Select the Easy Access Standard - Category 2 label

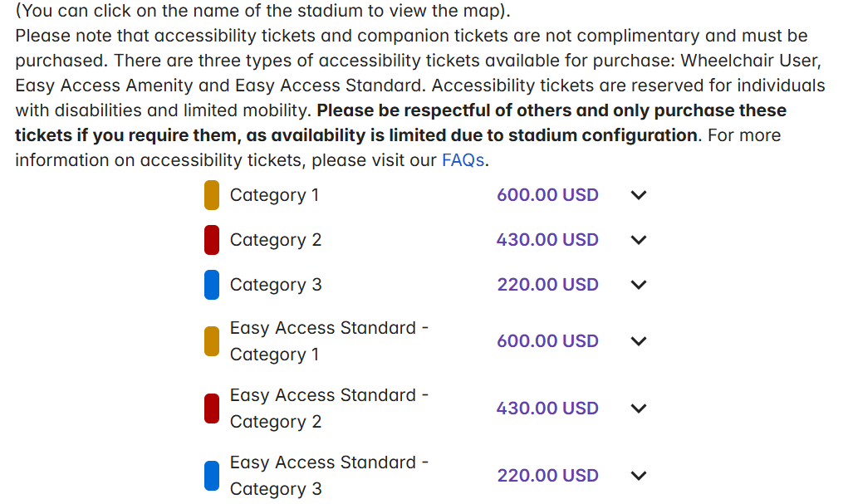329,409
